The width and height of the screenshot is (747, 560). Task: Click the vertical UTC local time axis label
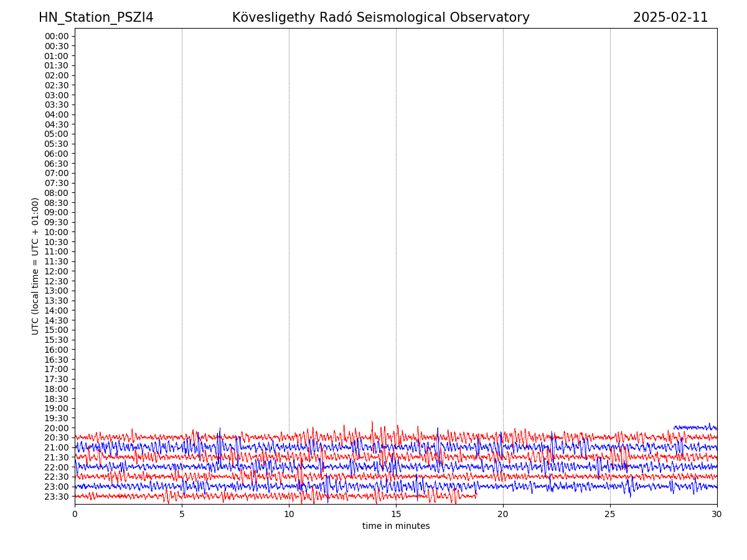[35, 266]
